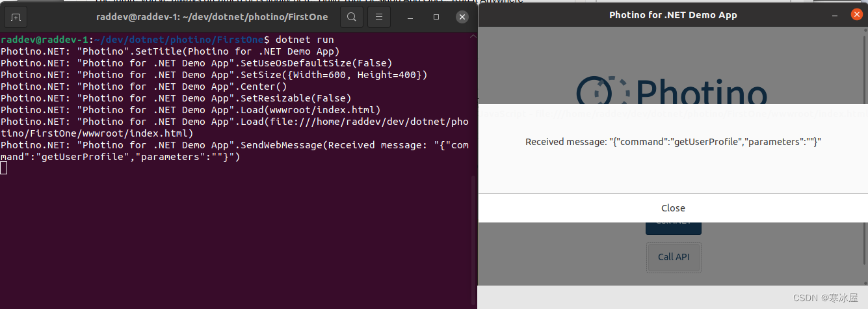Click the Load(file:///home/raddev log line

(x=235, y=128)
